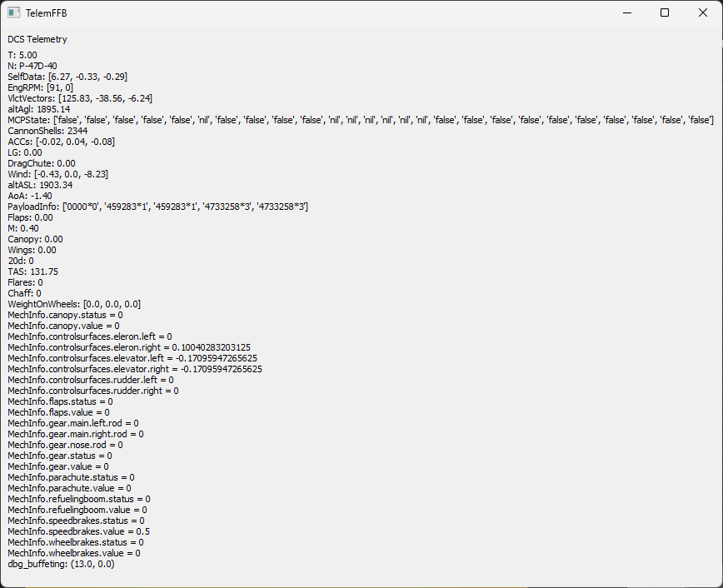Click the MCPState list of values

pos(360,120)
